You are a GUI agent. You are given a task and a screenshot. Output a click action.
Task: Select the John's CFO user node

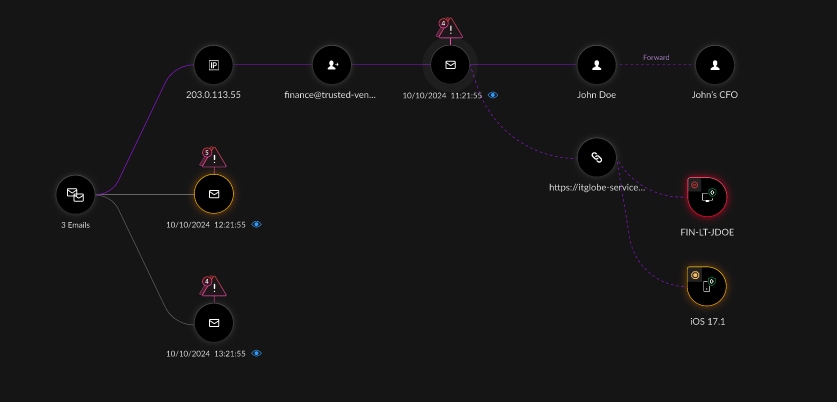[x=715, y=65]
